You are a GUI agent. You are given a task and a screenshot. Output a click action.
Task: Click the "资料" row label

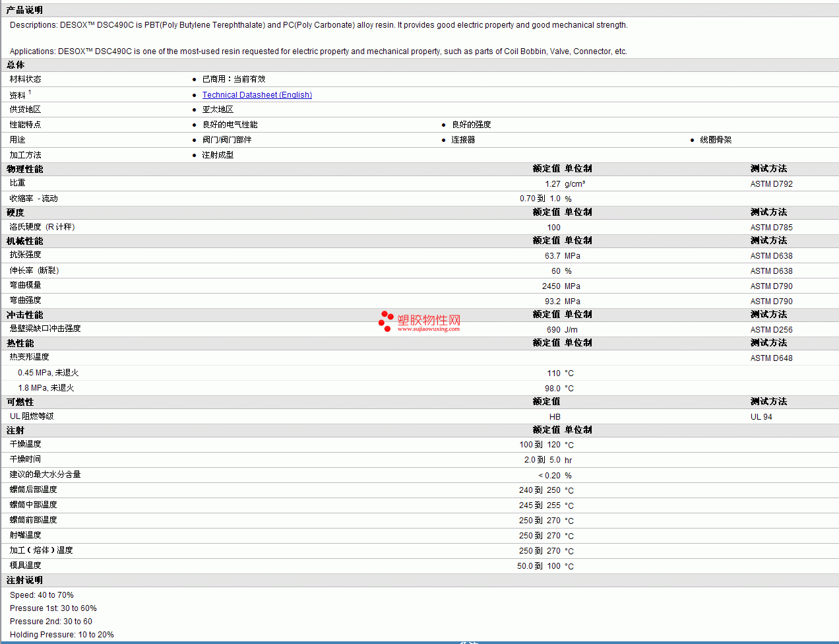click(17, 95)
